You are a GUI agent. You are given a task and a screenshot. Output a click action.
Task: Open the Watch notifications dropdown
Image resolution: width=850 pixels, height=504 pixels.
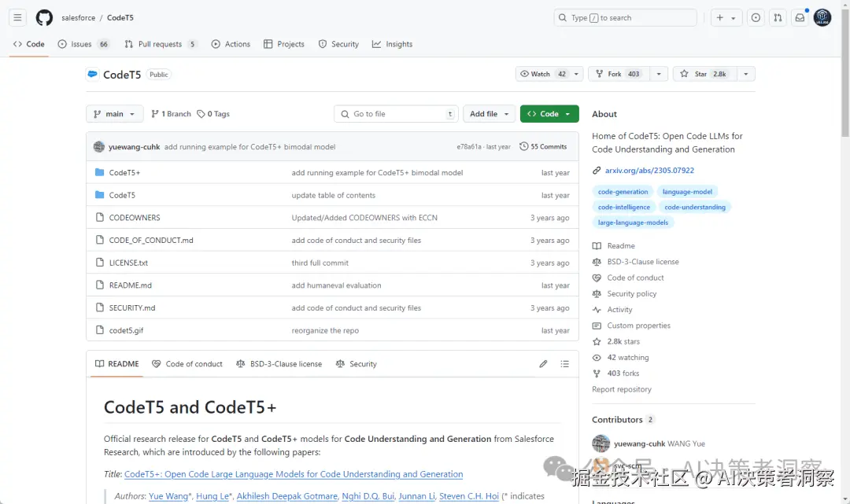click(549, 74)
